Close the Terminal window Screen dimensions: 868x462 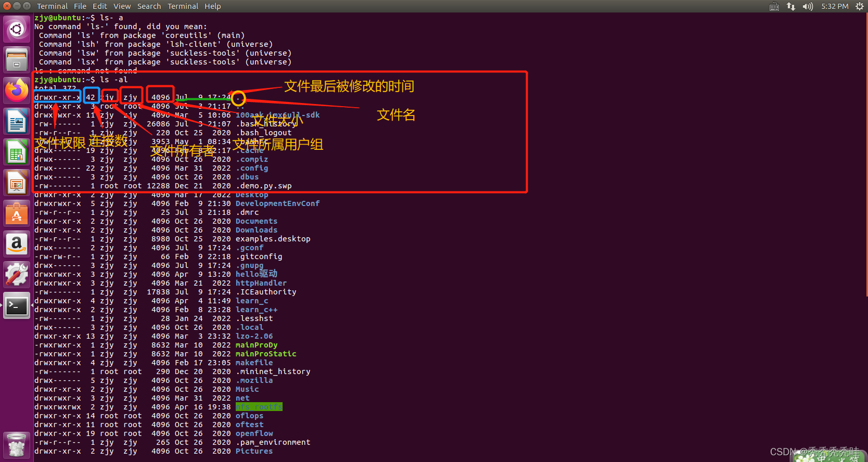click(7, 6)
